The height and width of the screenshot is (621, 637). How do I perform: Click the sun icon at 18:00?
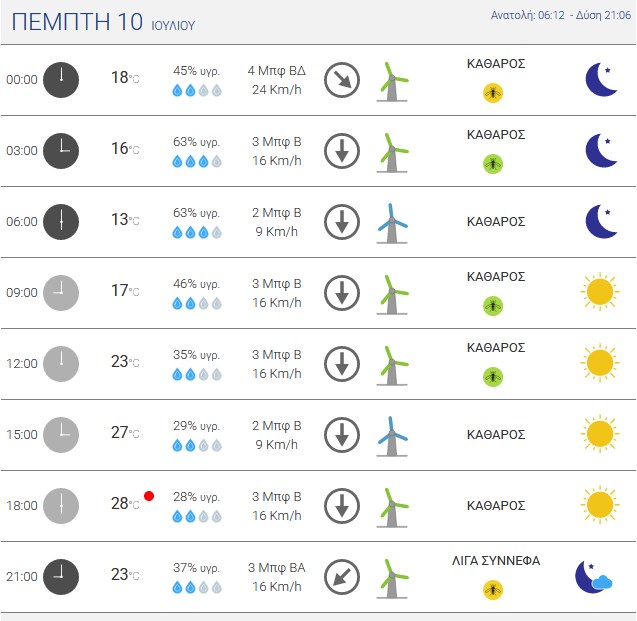coord(600,505)
